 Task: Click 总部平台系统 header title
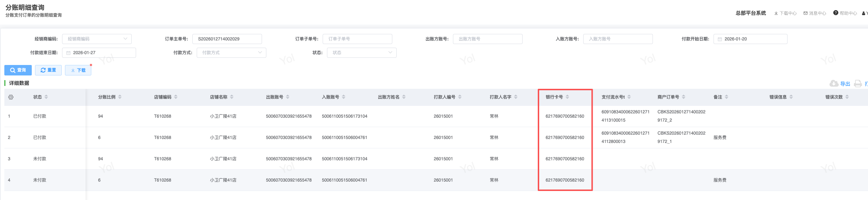(751, 13)
